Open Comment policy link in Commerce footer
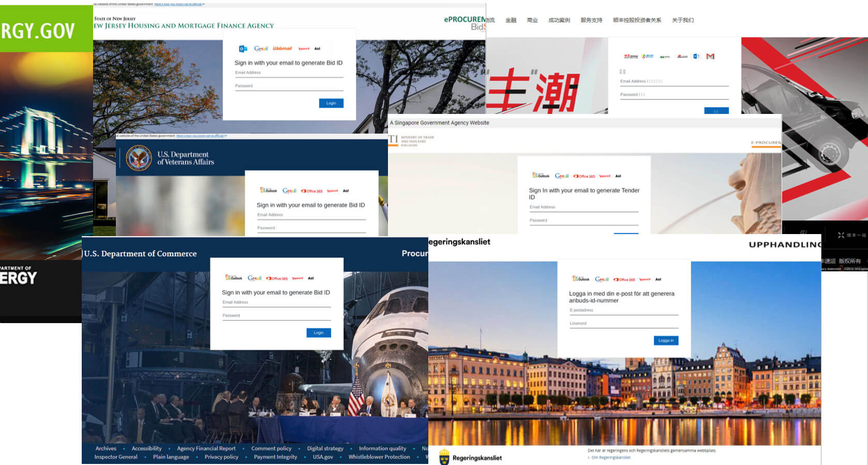The image size is (868, 465). (x=272, y=448)
